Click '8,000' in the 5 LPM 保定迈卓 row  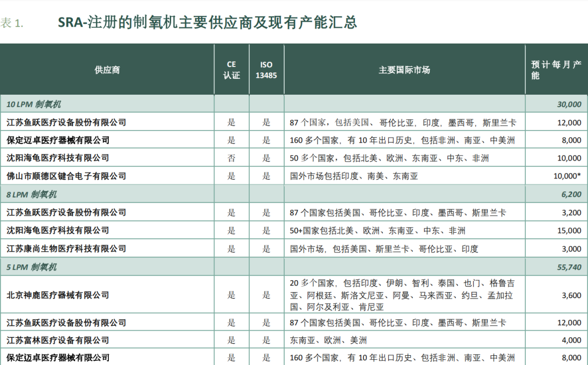pos(571,357)
